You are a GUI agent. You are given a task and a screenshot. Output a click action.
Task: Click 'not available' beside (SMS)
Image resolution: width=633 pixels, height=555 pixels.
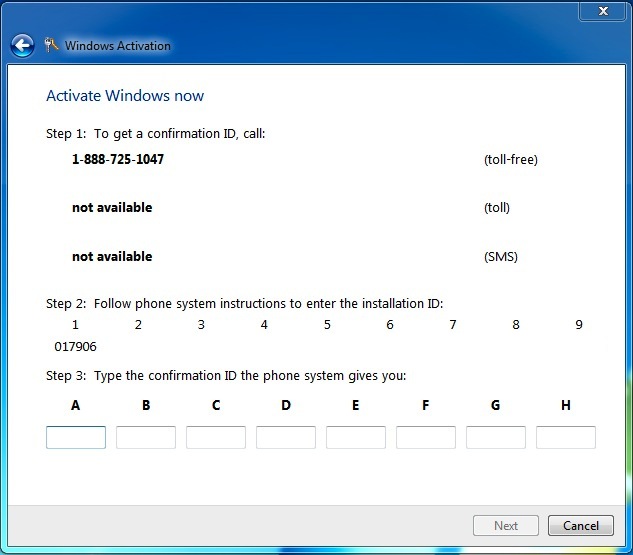tap(112, 256)
